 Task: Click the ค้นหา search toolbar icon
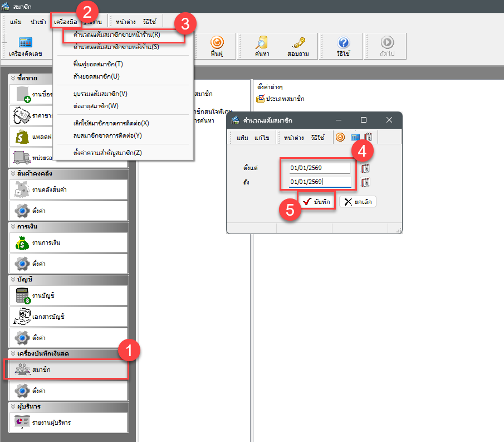click(262, 47)
